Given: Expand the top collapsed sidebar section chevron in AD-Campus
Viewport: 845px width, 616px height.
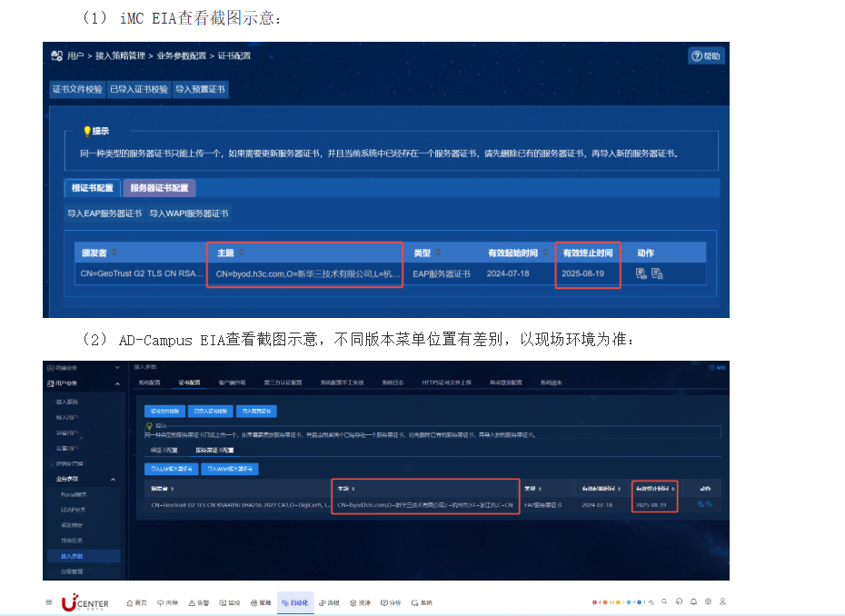Looking at the screenshot, I should (x=117, y=368).
